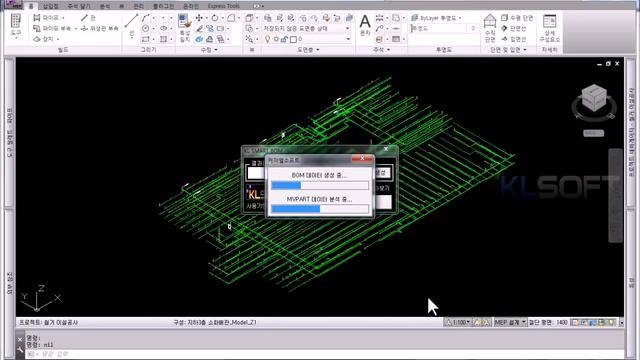
Task: Open the 파이프 tool dropdown arrow
Action: click(63, 18)
